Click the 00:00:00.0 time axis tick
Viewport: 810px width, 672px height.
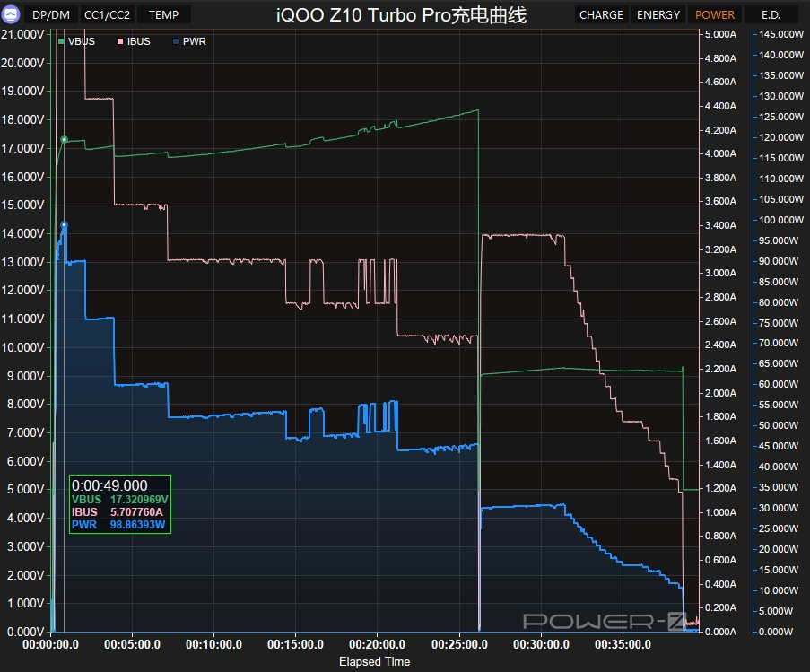click(x=50, y=644)
